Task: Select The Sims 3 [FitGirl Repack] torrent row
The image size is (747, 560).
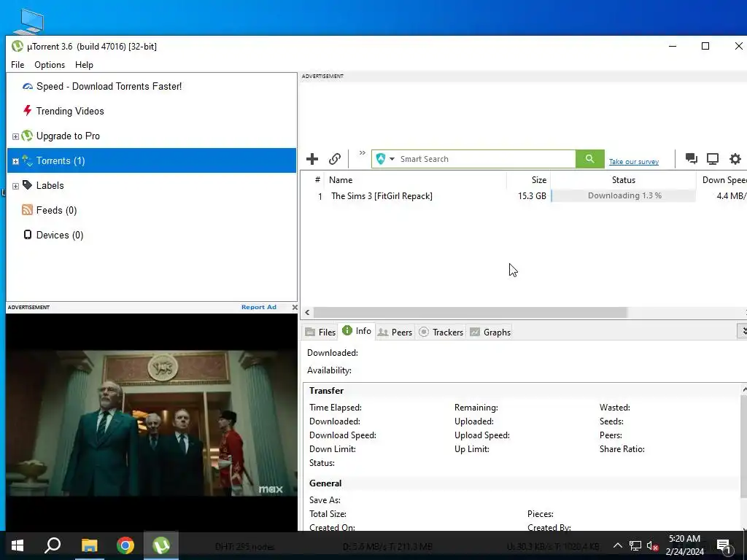Action: (524, 195)
